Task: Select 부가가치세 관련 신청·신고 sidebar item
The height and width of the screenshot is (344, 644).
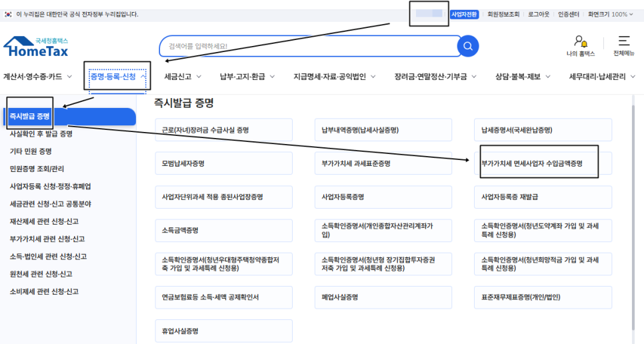Action: pos(47,239)
